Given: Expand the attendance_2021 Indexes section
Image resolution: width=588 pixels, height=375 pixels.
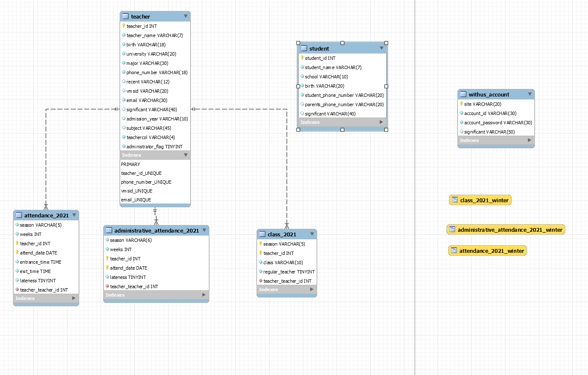Looking at the screenshot, I should [74, 298].
